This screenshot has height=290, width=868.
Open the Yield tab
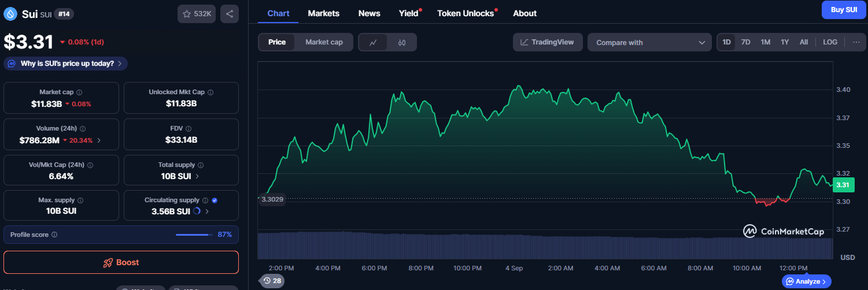408,13
